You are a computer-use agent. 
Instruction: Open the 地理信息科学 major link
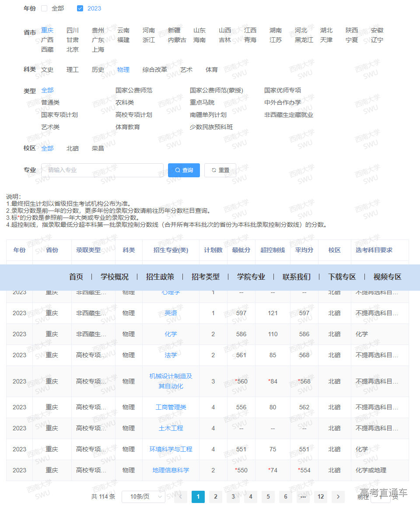pos(171,470)
